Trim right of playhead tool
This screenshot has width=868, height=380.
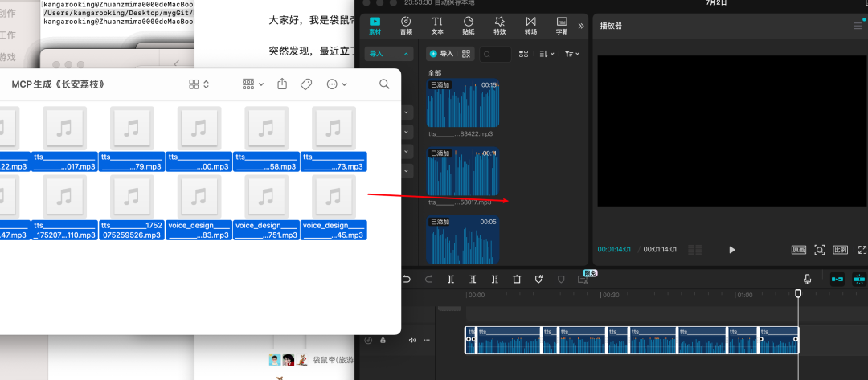(494, 280)
